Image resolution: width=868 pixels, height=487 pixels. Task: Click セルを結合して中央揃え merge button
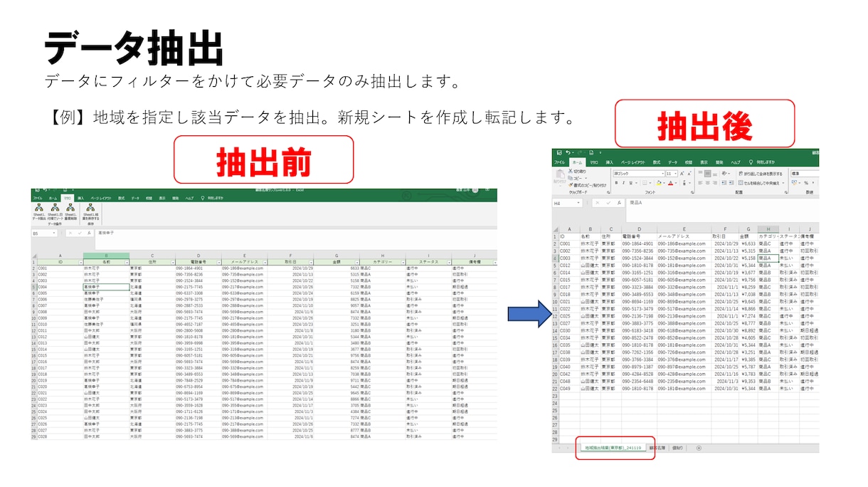[761, 183]
